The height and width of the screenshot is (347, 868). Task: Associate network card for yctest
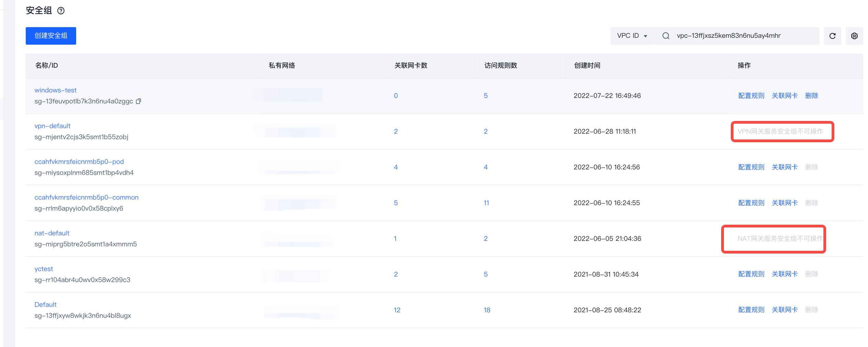785,274
